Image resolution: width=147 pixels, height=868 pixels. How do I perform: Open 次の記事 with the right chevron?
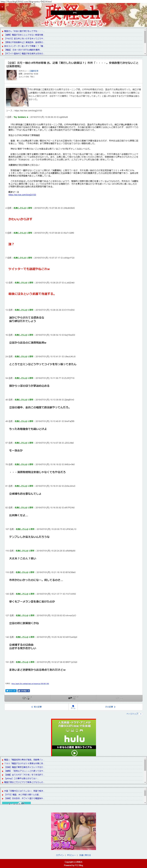(110, 707)
